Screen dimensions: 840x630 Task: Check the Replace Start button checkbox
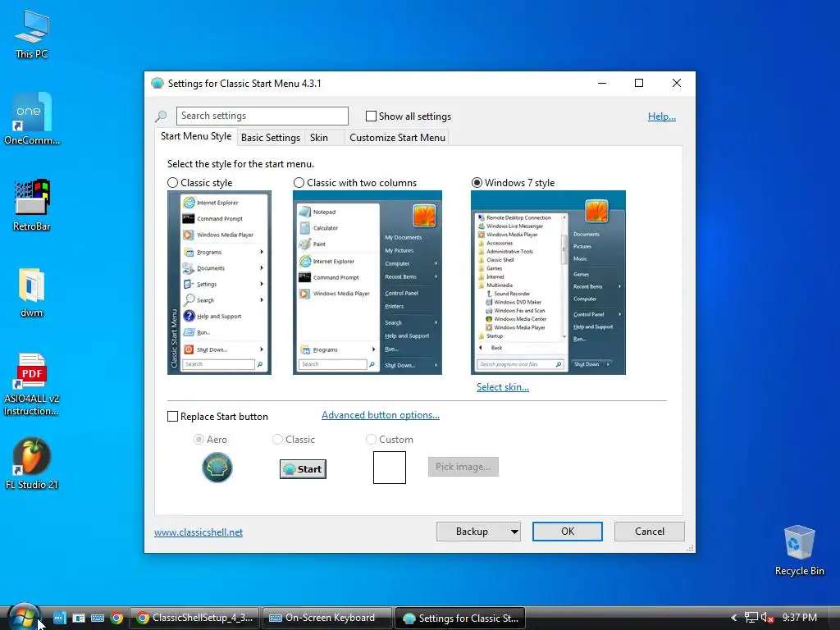172,416
